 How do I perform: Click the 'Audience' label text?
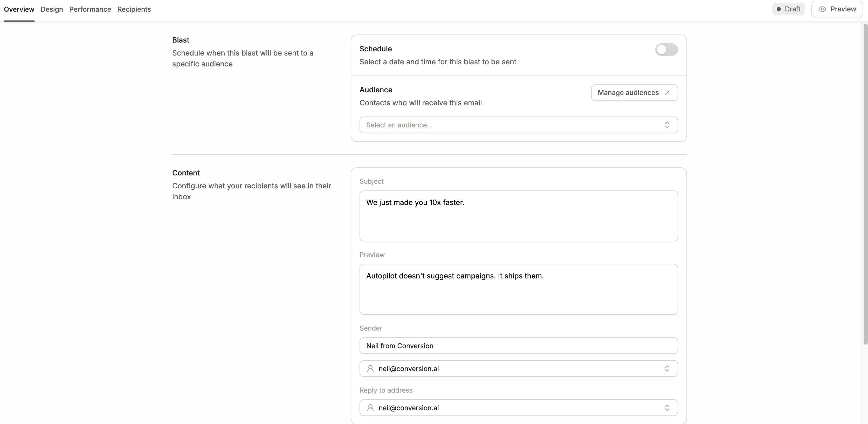(376, 90)
